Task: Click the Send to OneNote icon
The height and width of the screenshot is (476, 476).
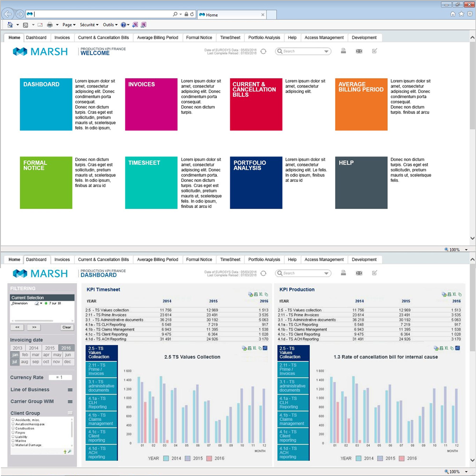Action: pyautogui.click(x=135, y=25)
